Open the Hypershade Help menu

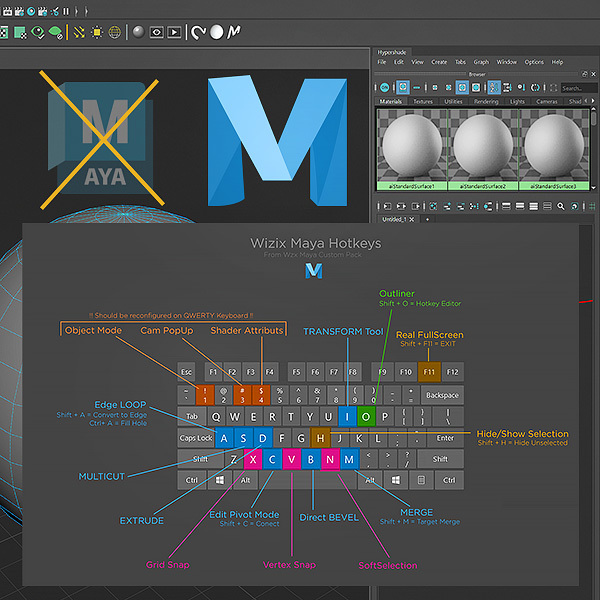(x=557, y=62)
